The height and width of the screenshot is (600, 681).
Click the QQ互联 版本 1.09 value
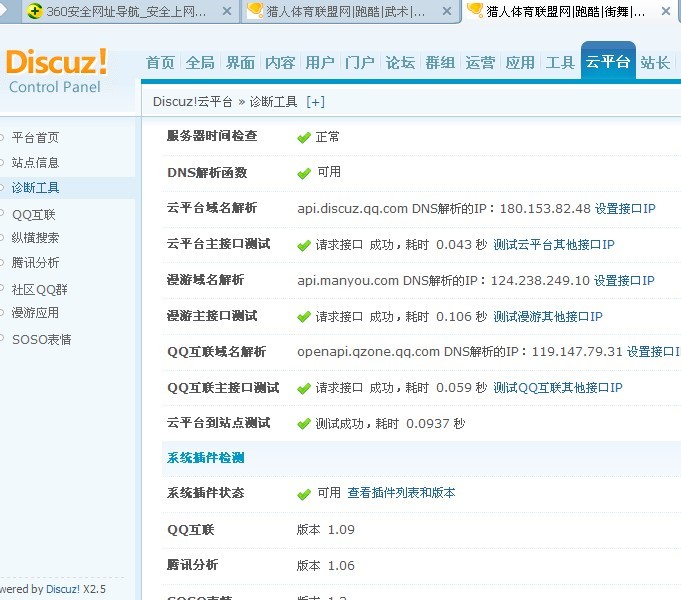pyautogui.click(x=326, y=530)
